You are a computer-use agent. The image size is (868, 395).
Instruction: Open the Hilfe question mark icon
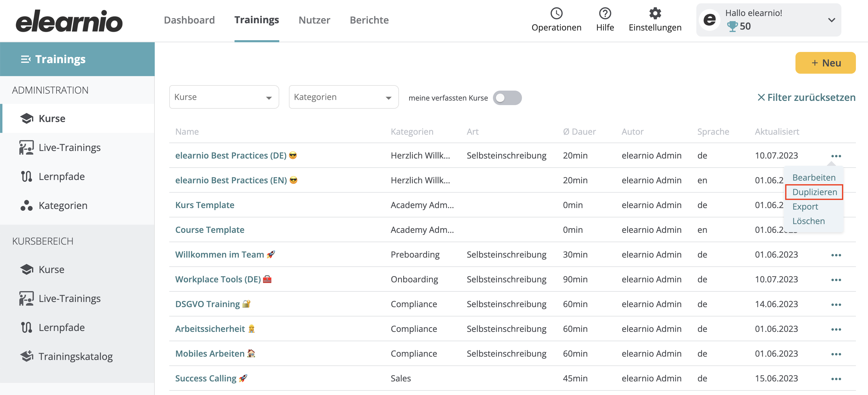(x=605, y=14)
